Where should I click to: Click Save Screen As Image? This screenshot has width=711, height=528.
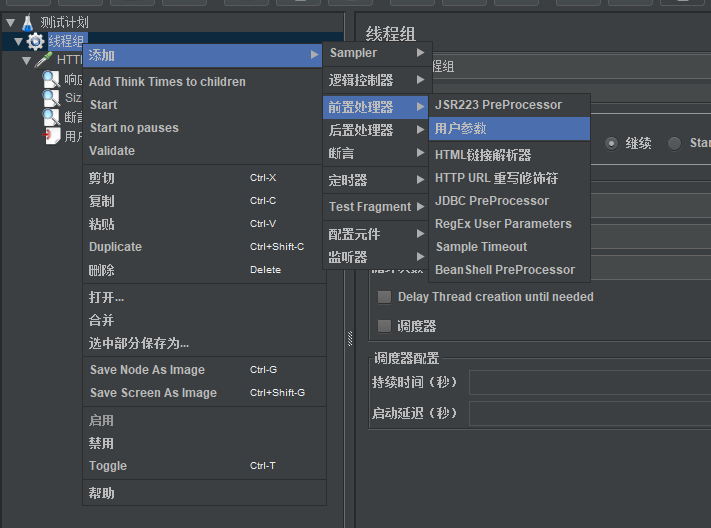pyautogui.click(x=204, y=393)
